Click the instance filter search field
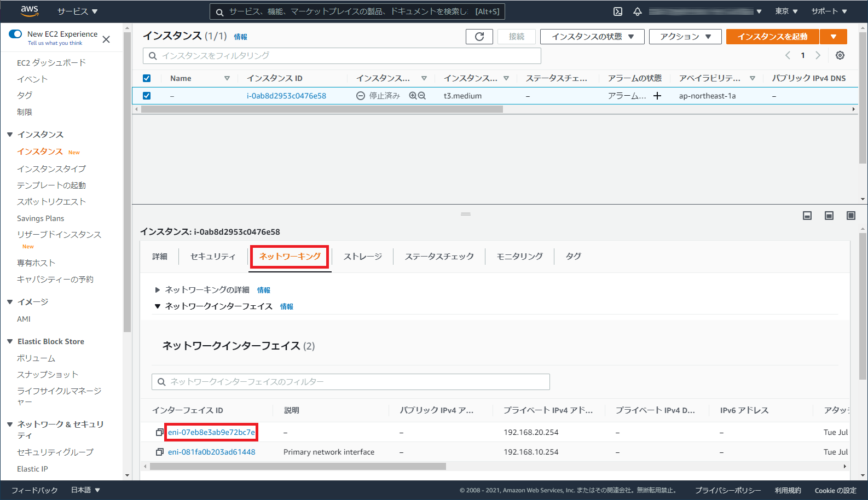This screenshot has width=868, height=500. (342, 56)
